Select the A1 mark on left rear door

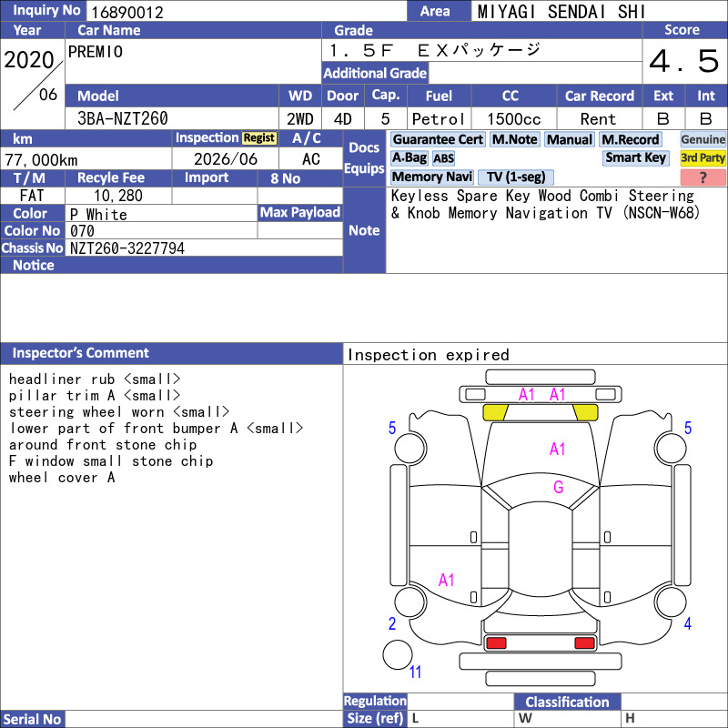[446, 580]
